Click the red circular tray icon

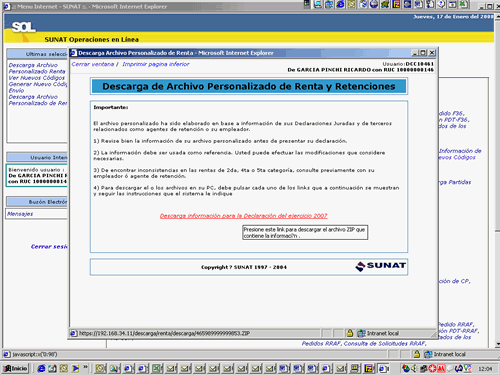click(x=432, y=369)
